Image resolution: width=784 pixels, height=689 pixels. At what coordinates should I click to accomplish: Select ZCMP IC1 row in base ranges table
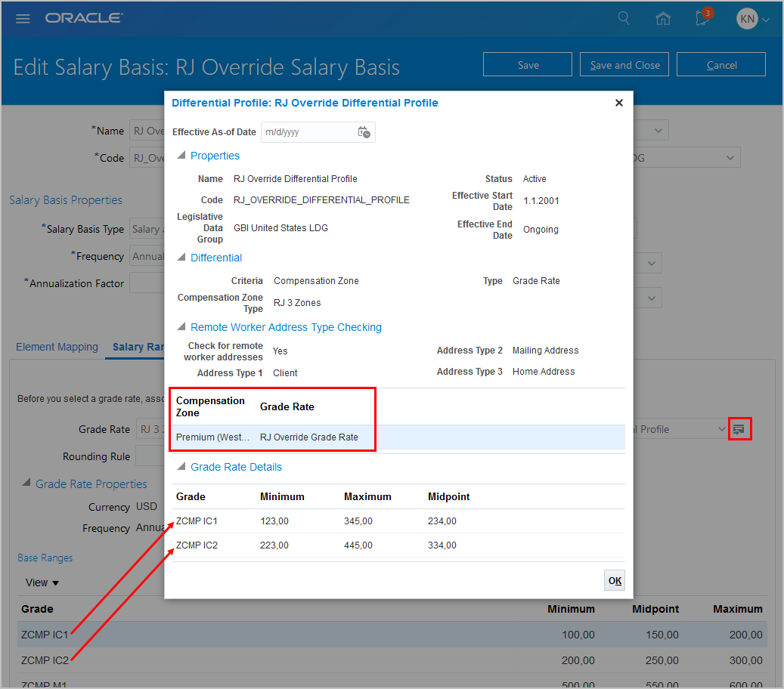point(392,635)
